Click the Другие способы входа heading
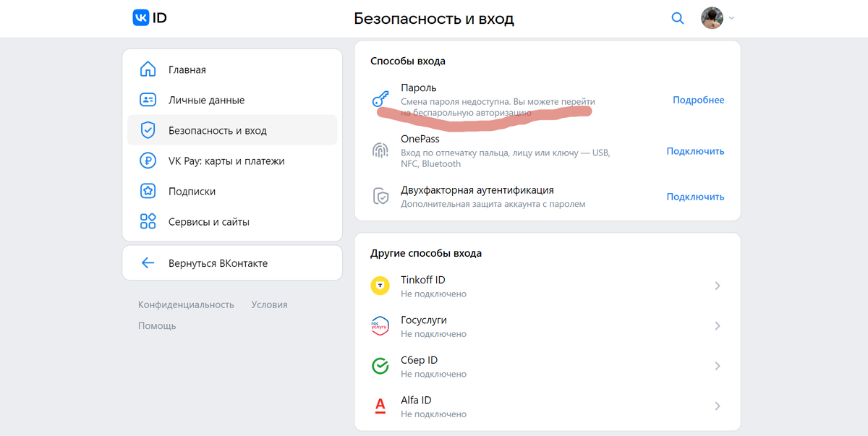This screenshot has height=436, width=868. [x=426, y=253]
